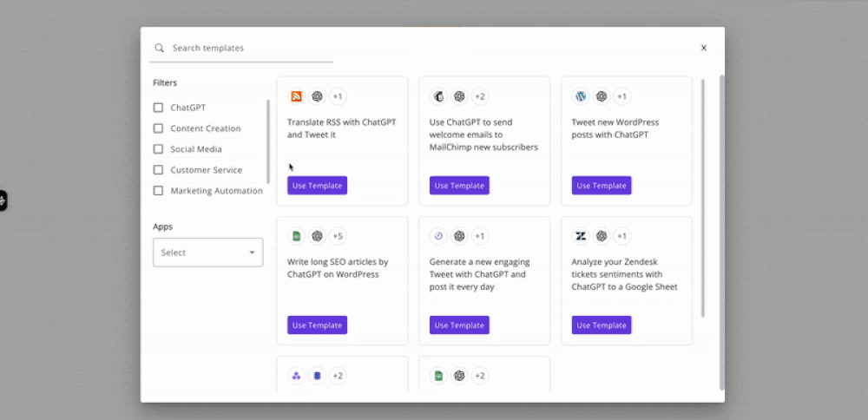Close the templates dialog
Viewport: 868px width, 420px height.
[x=704, y=49]
